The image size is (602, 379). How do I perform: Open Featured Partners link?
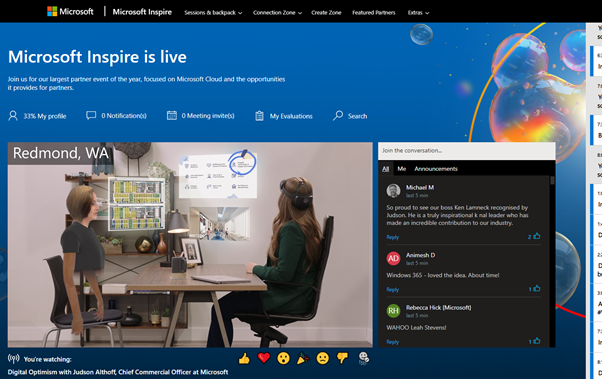coord(374,13)
